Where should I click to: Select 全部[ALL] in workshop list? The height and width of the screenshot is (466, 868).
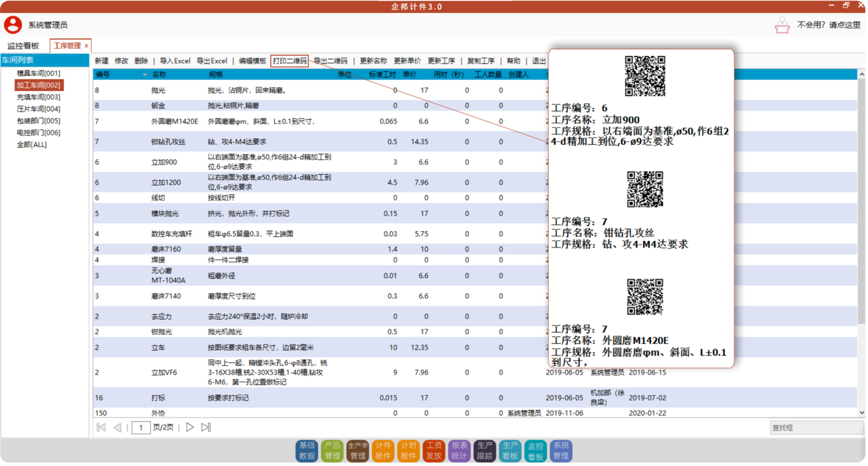(x=32, y=145)
